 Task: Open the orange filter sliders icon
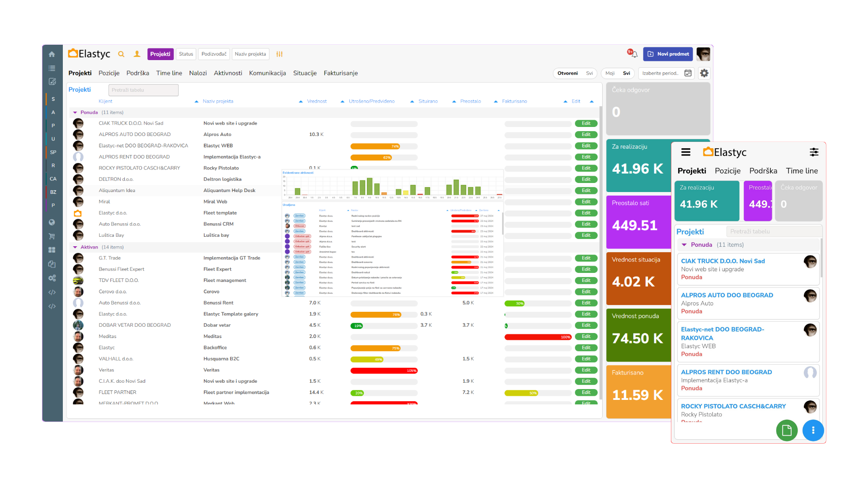pyautogui.click(x=279, y=54)
